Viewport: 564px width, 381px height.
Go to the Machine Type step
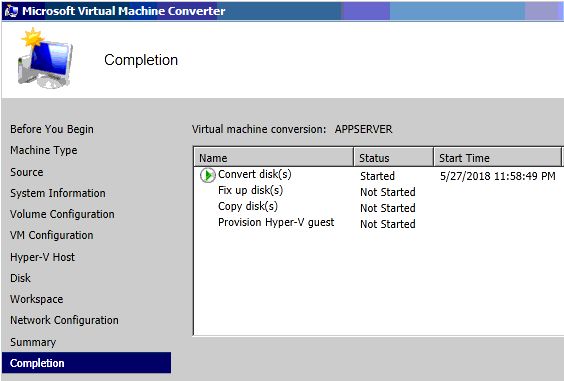(44, 150)
